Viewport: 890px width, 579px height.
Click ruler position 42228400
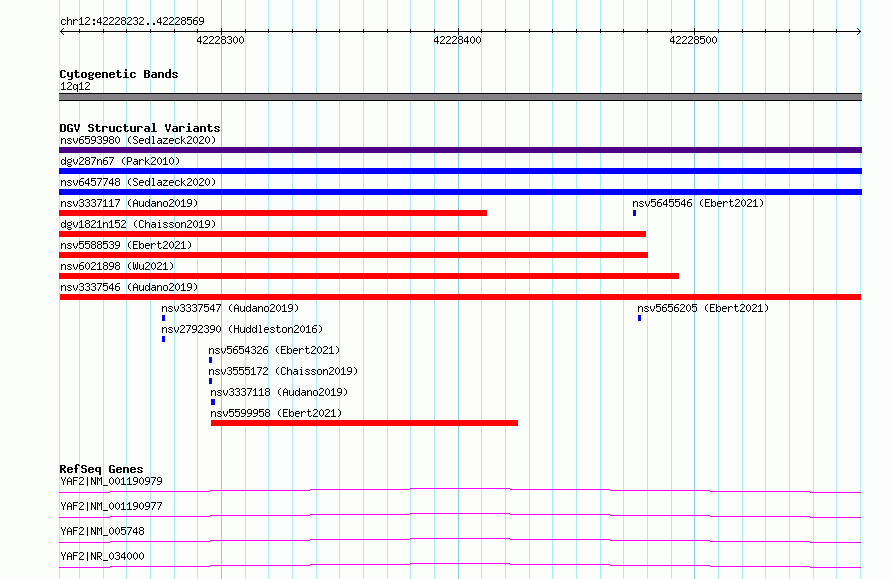[x=457, y=40]
